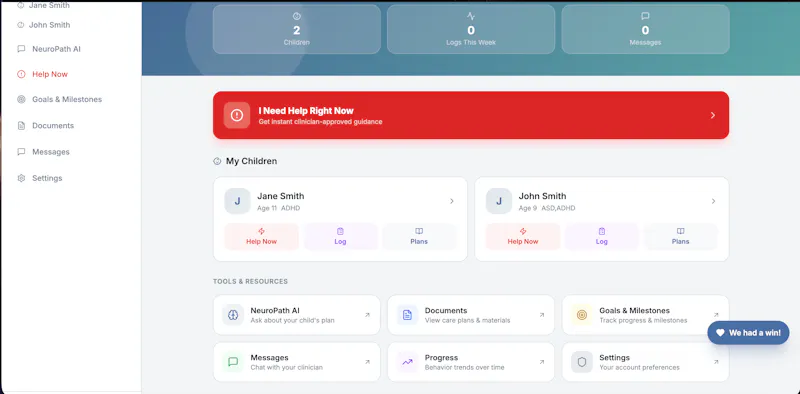Click the target icon on Goals & Milestones card
Viewport: 800px width, 394px height.
582,315
